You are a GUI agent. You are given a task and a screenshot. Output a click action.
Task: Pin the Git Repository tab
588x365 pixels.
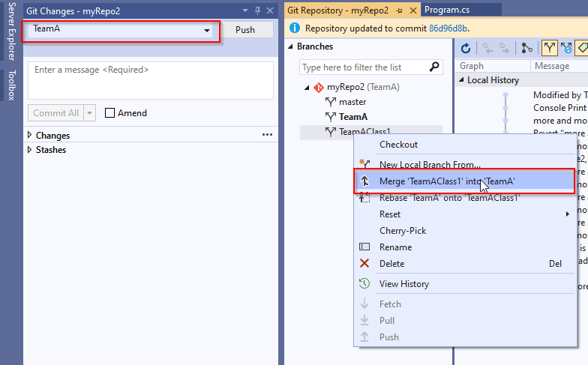click(x=399, y=10)
